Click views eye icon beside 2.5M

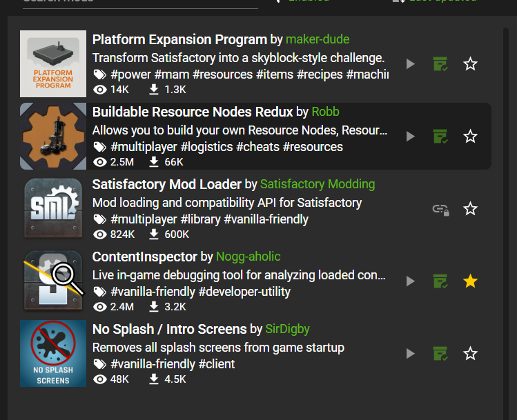100,162
